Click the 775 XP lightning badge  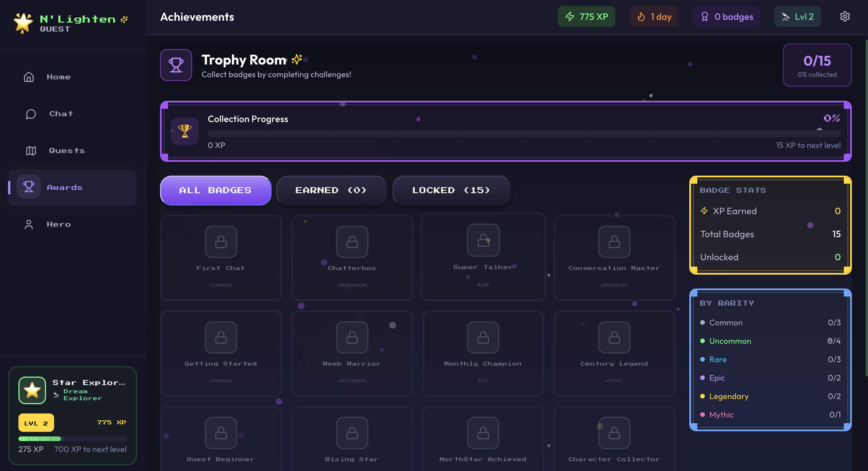[x=586, y=16]
